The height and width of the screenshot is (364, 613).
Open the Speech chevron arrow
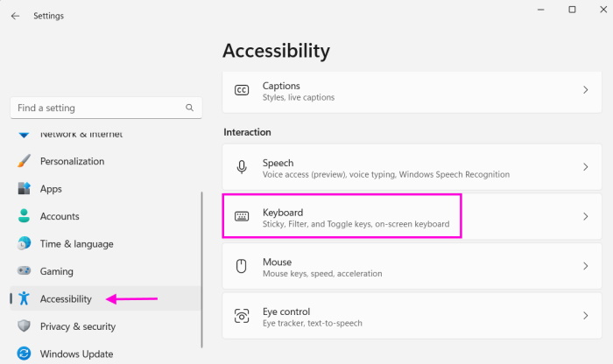(x=585, y=168)
